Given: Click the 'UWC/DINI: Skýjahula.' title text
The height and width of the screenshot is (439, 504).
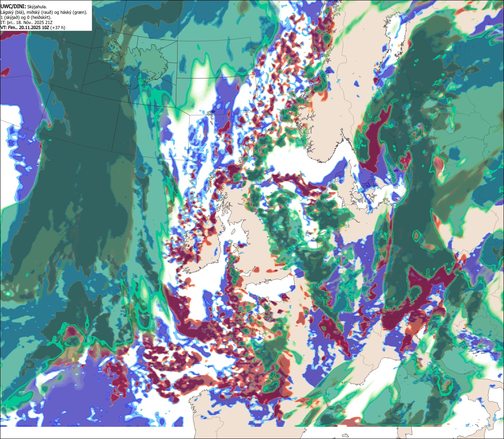Looking at the screenshot, I should coord(24,7).
